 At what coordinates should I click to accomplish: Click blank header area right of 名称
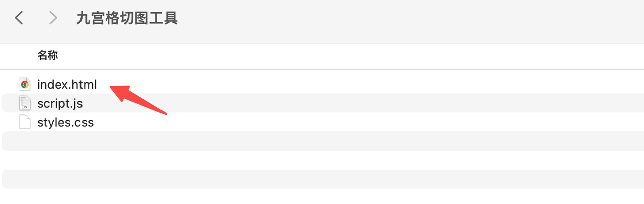point(352,55)
